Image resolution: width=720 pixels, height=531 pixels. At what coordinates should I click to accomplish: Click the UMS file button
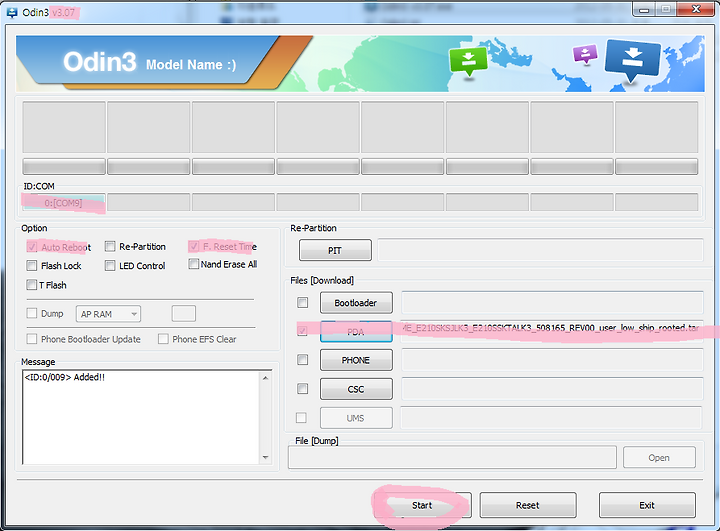click(356, 418)
